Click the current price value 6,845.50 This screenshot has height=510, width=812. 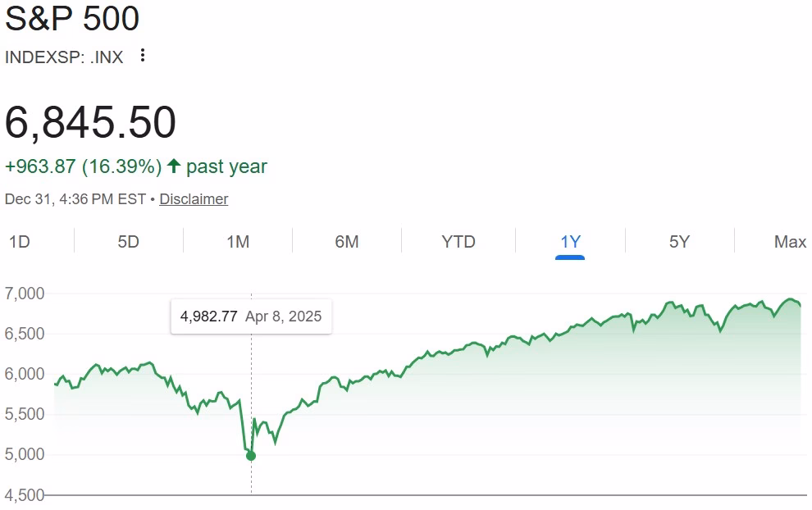(x=92, y=123)
